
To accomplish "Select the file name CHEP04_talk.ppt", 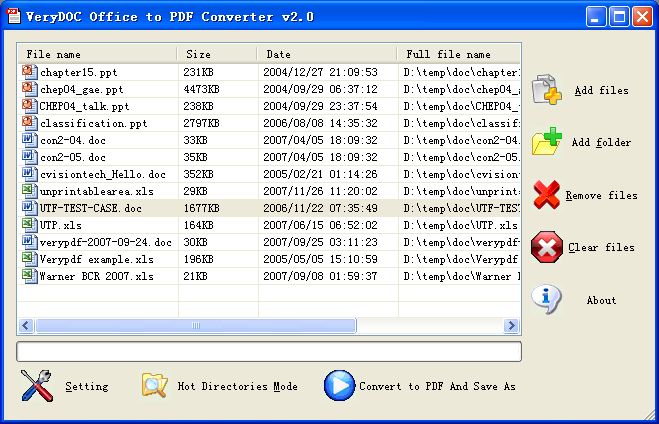I will [x=84, y=106].
